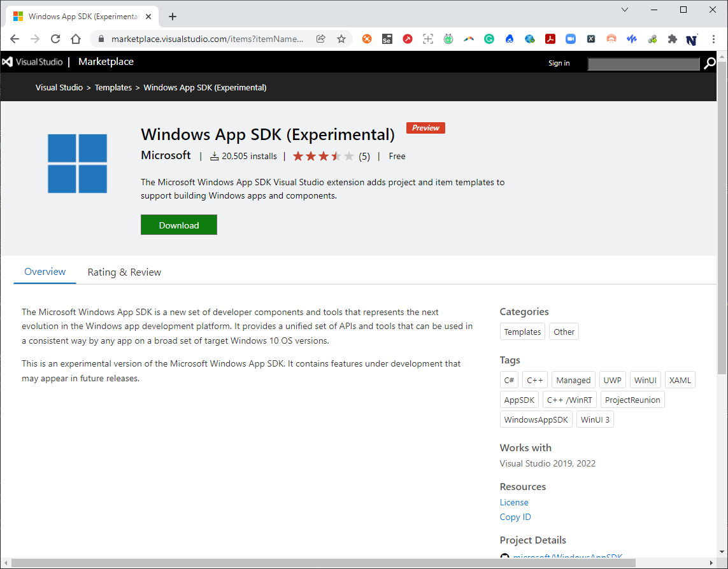The height and width of the screenshot is (569, 728).
Task: Click the Copy ID link
Action: pyautogui.click(x=515, y=517)
